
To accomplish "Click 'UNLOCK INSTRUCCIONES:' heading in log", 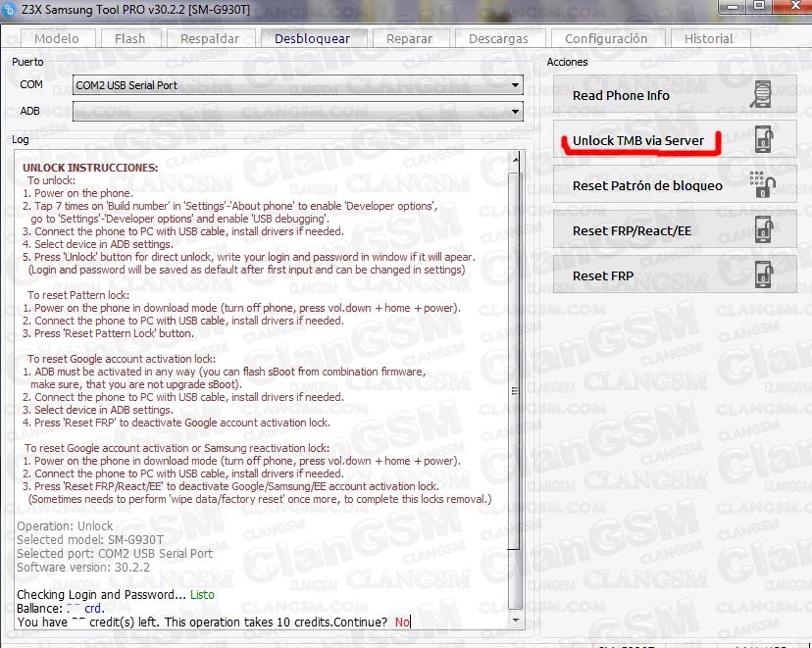I will (90, 168).
